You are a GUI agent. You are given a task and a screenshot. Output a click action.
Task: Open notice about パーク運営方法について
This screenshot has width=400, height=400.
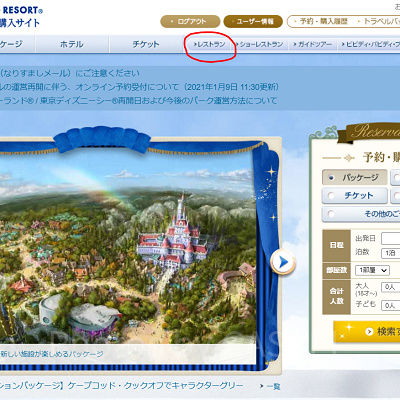(x=138, y=100)
